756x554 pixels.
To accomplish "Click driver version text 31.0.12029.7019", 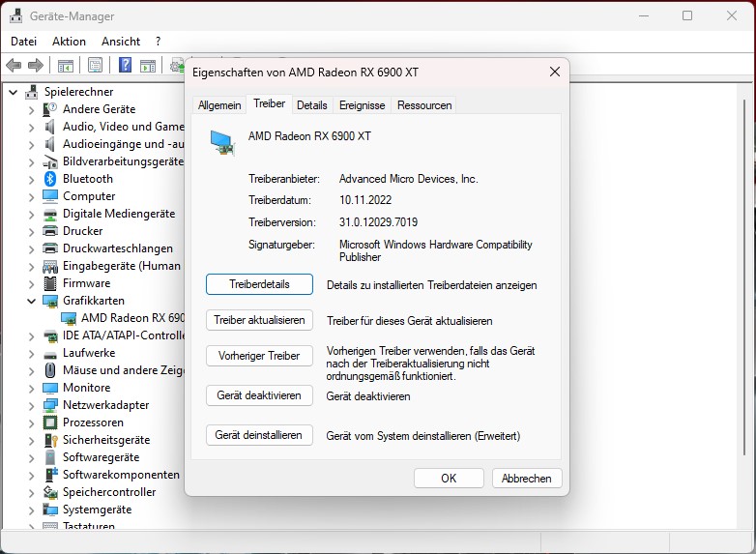I will [378, 222].
